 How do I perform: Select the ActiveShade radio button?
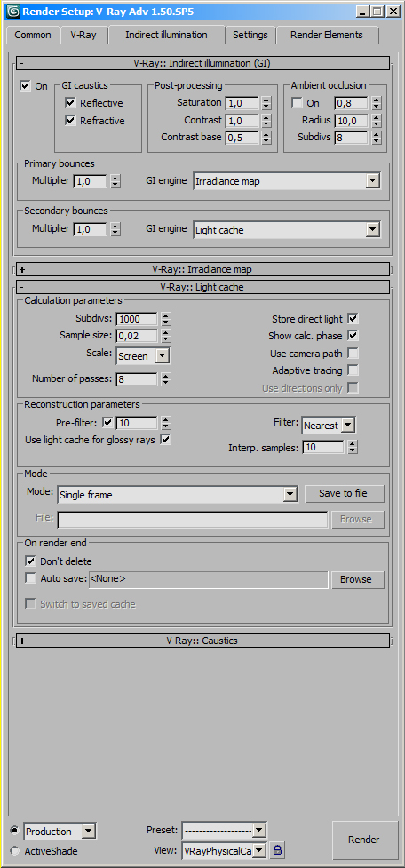point(14,851)
